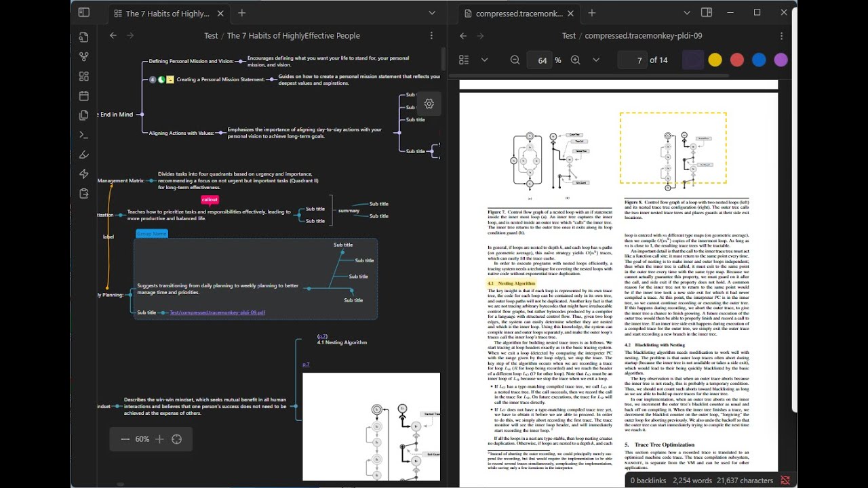Click 0 backlinks in status bar
The width and height of the screenshot is (868, 488).
tap(648, 481)
